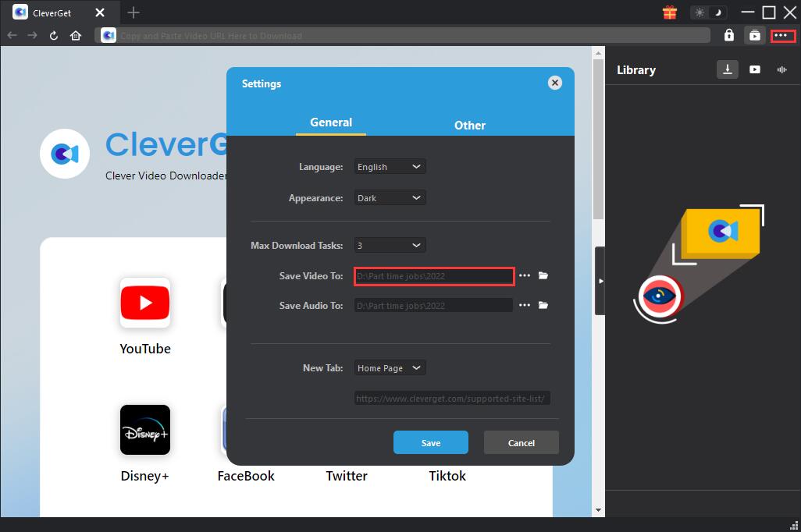Cancel the Settings dialog
Screen dimensions: 801x532
point(521,442)
